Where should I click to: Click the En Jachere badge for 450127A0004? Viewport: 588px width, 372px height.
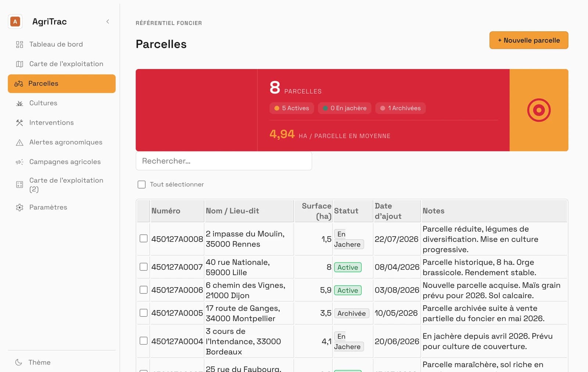[x=349, y=342]
